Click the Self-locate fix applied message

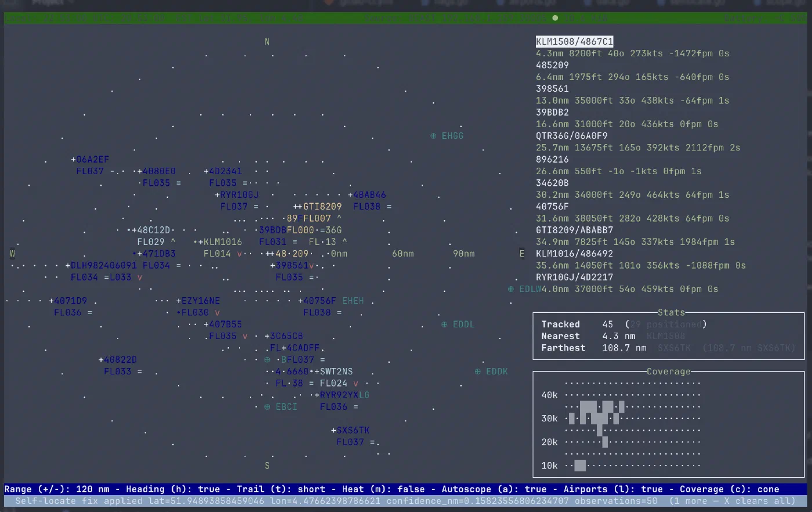click(x=336, y=501)
